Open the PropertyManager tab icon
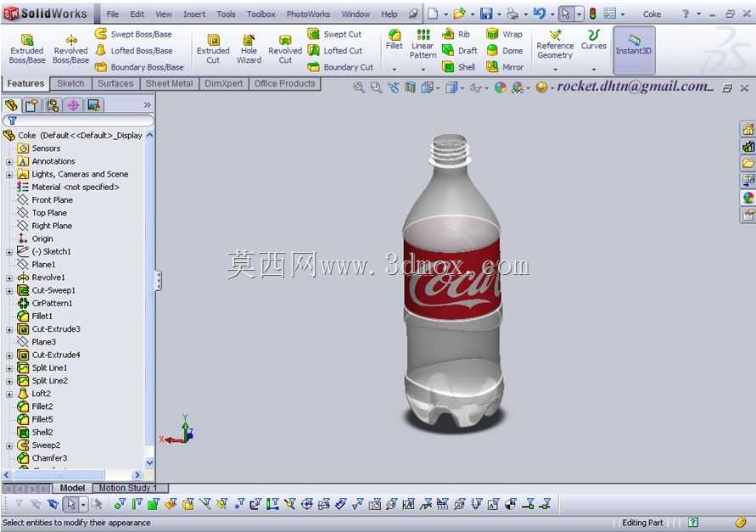Image resolution: width=756 pixels, height=532 pixels. click(x=32, y=104)
